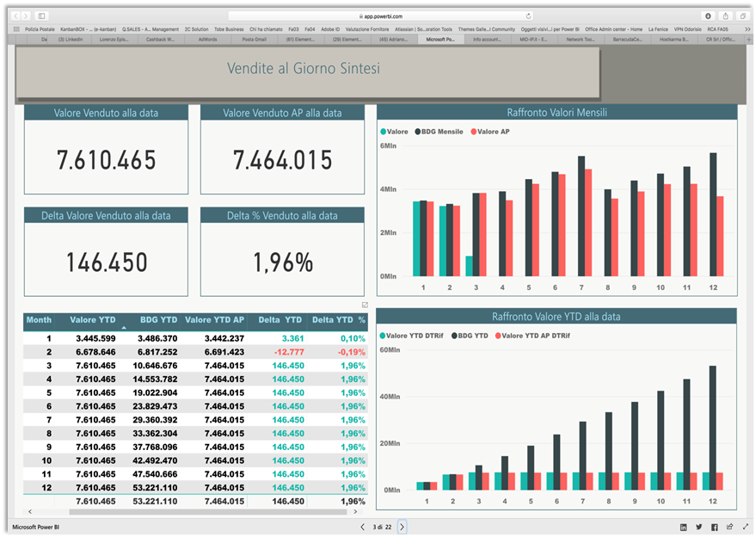This screenshot has height=537, width=756.
Task: Click the month 7 dark bar in monthly chart
Action: [x=581, y=216]
